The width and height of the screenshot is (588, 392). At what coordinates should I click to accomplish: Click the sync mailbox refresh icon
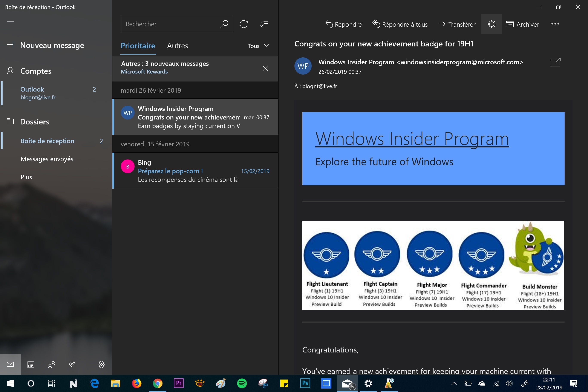[243, 24]
